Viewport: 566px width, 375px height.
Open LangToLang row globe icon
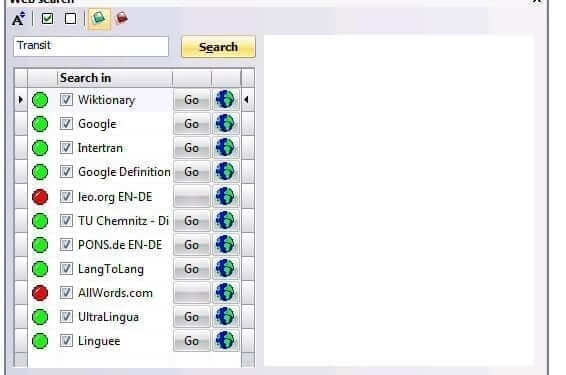[225, 269]
